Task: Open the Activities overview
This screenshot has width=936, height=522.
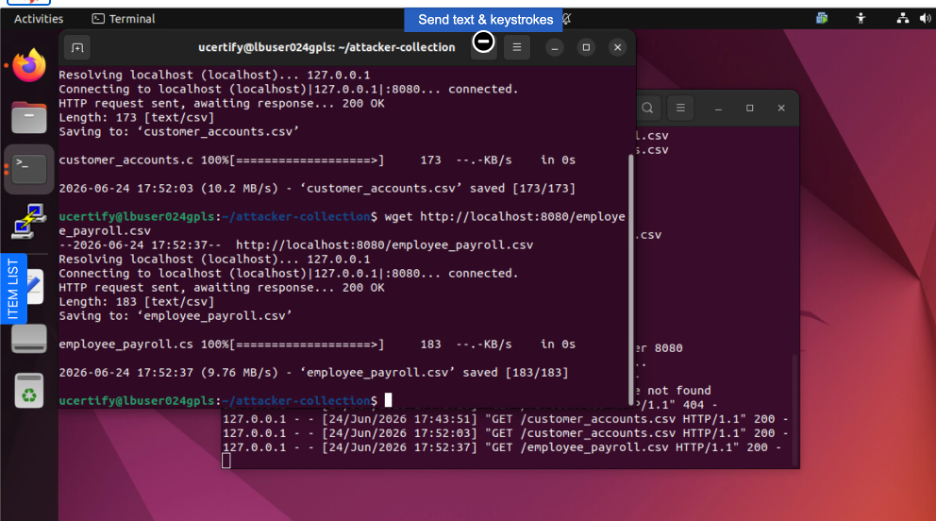Action: click(38, 19)
